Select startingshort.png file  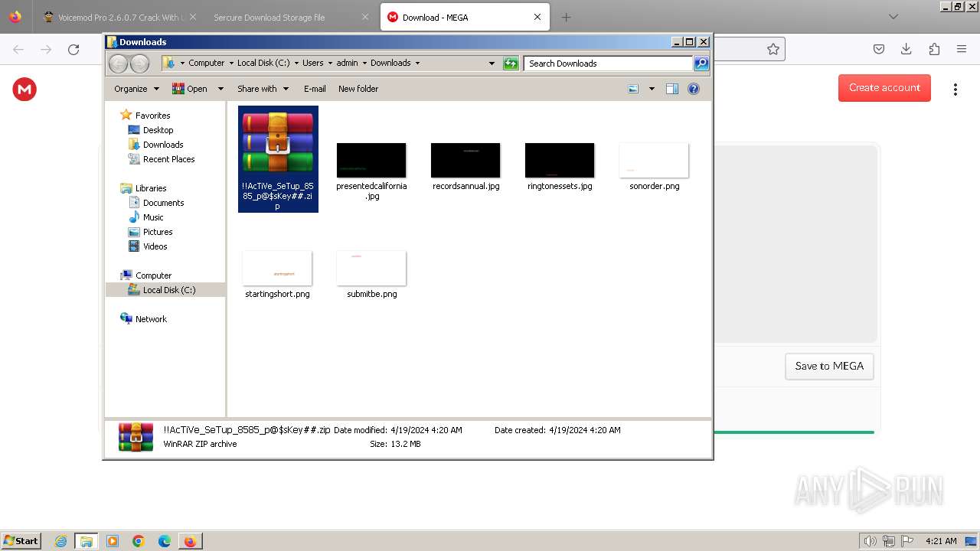click(277, 275)
